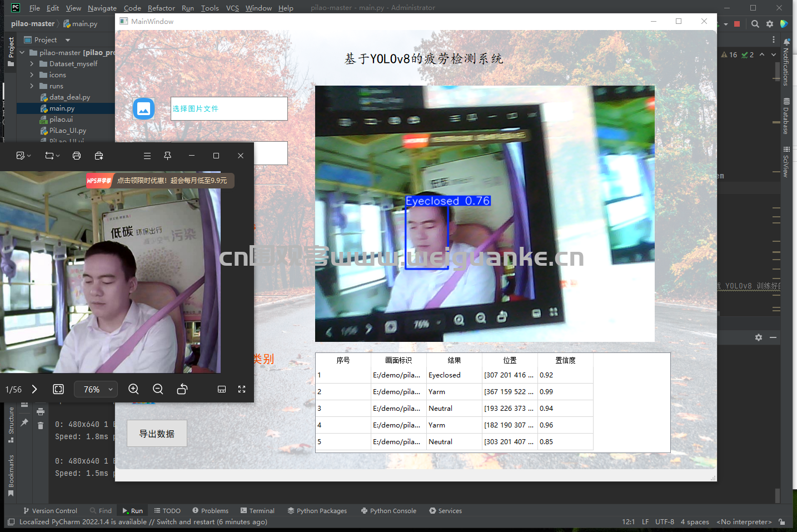The image size is (797, 532).
Task: Expand the runs folder in project tree
Action: [32, 86]
